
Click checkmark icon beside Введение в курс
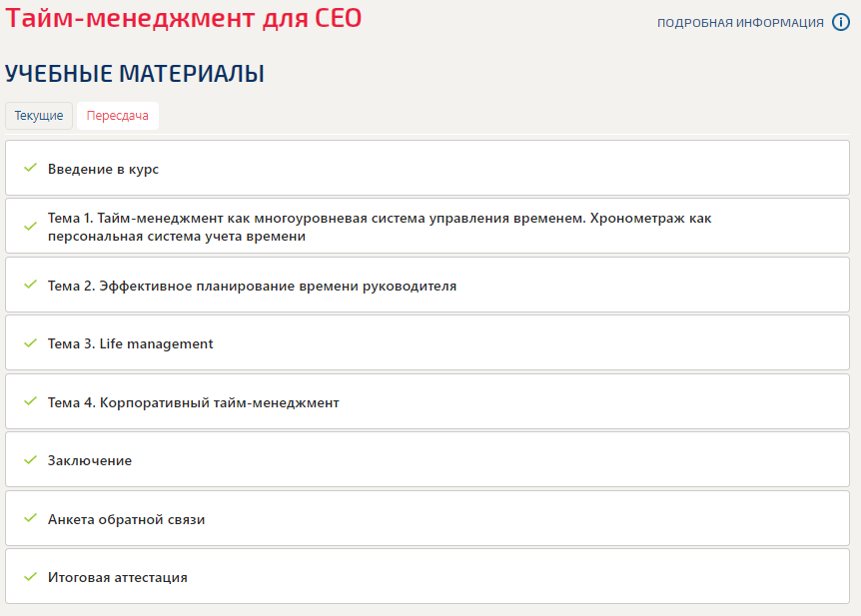30,168
